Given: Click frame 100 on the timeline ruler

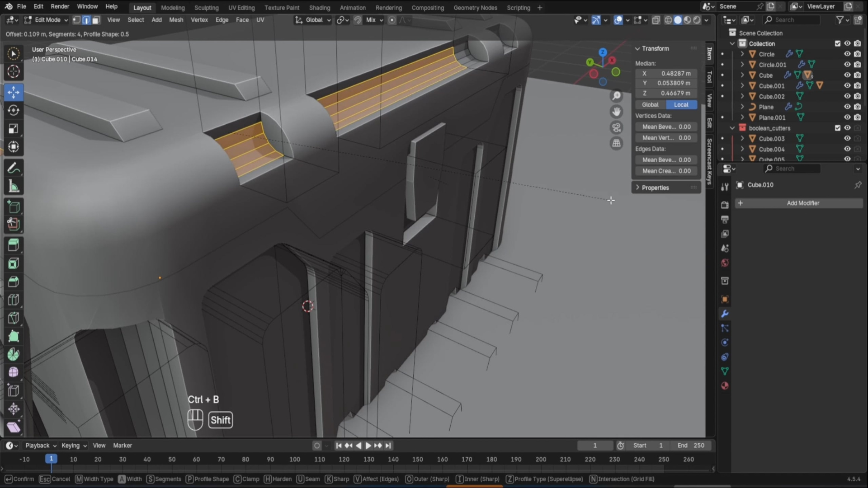Looking at the screenshot, I should tap(295, 459).
